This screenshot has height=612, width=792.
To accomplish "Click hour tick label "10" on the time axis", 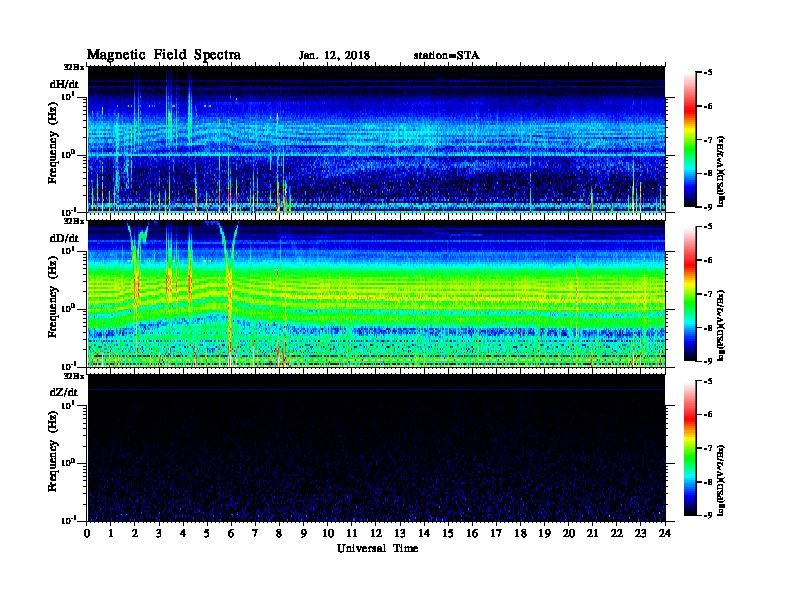I will (328, 533).
